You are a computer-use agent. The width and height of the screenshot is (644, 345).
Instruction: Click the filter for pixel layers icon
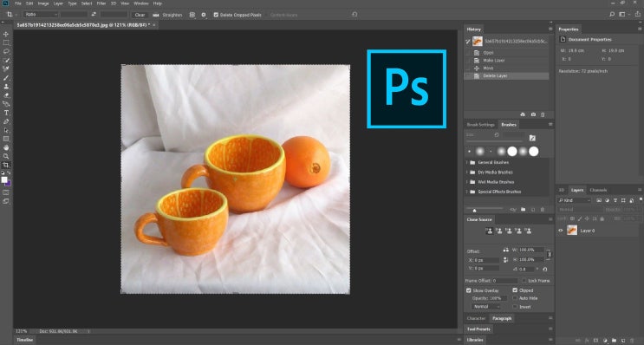click(598, 200)
